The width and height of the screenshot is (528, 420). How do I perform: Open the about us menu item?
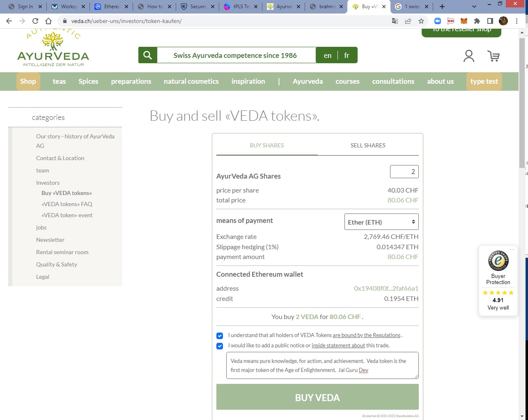coord(440,81)
